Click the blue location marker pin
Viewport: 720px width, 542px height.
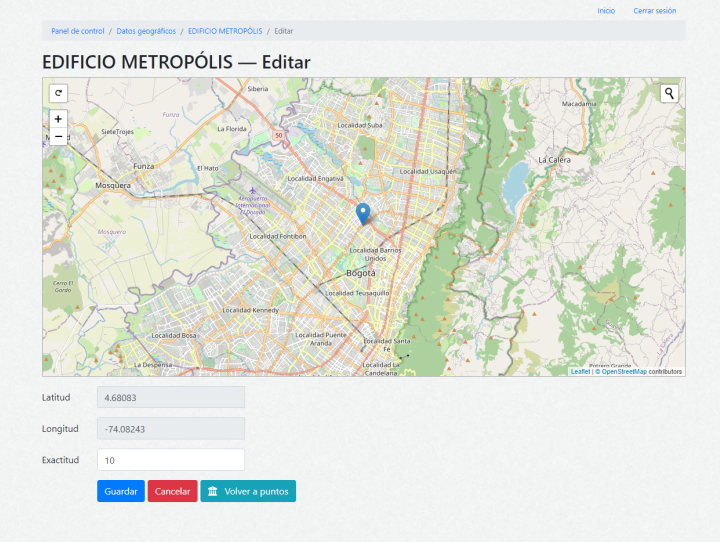coord(363,212)
